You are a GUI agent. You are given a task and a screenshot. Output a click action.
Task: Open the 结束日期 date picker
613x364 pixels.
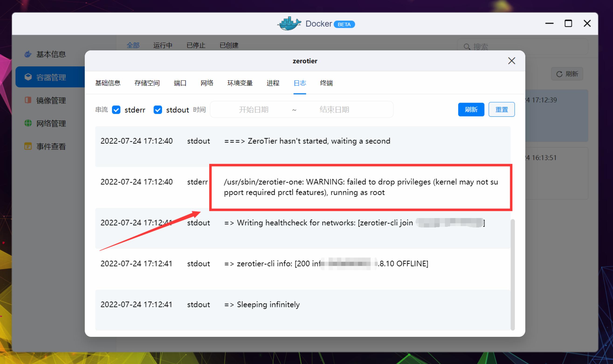click(335, 109)
